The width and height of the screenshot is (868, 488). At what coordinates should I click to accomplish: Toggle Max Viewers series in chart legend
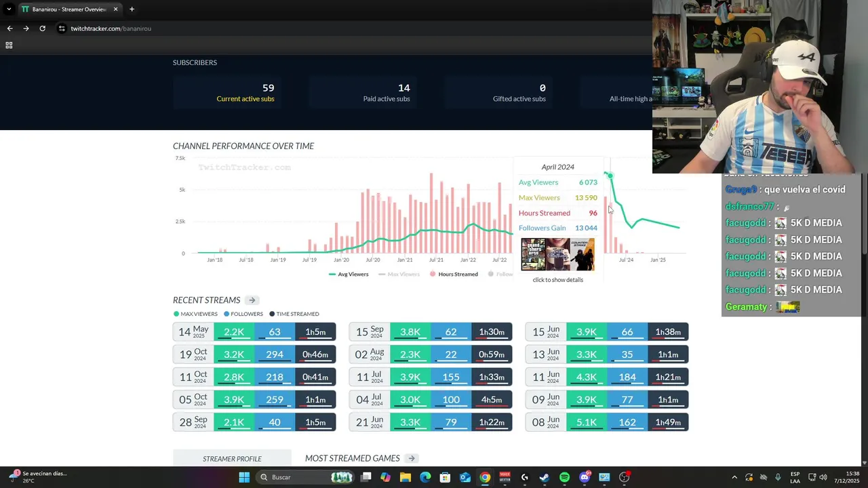[399, 274]
